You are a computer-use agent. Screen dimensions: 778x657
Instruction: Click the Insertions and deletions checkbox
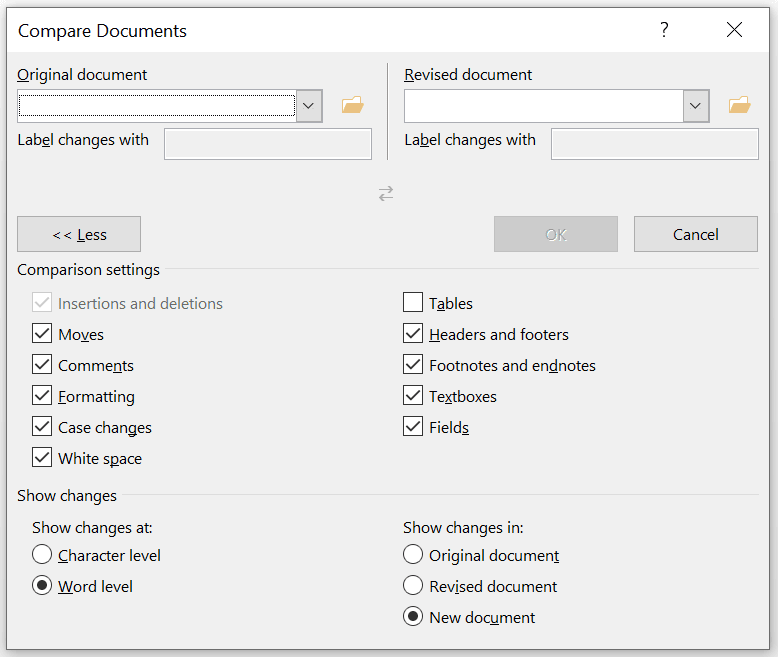coord(42,302)
